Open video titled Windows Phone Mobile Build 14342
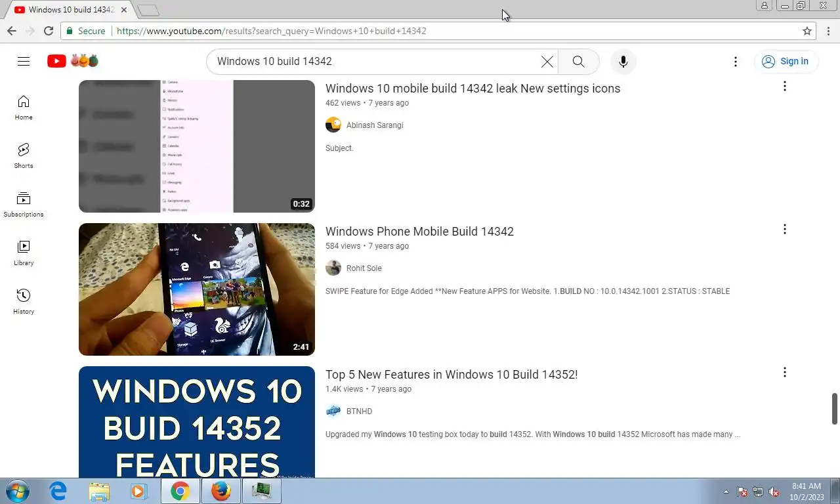This screenshot has width=840, height=504. coord(419,232)
